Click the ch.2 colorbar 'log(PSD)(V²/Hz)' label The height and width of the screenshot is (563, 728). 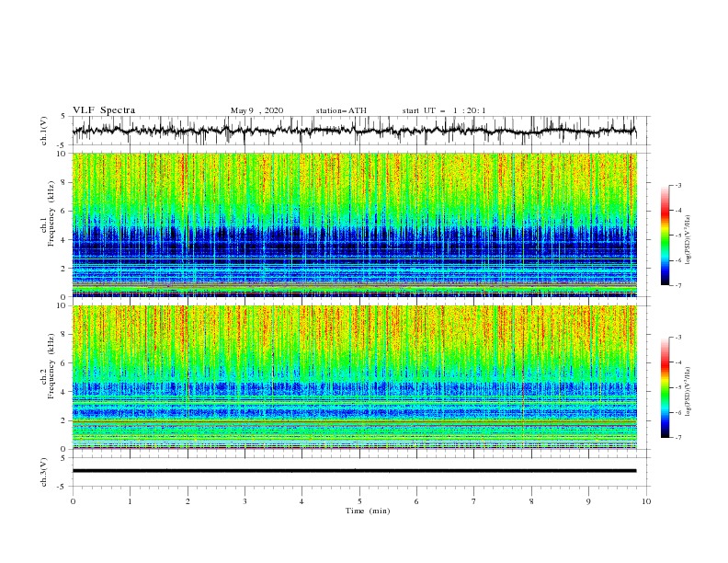(688, 392)
